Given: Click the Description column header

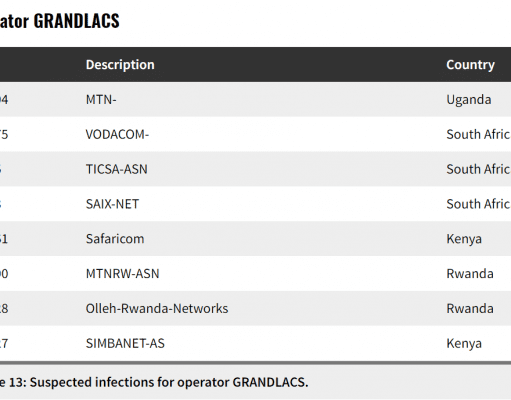Looking at the screenshot, I should (120, 65).
